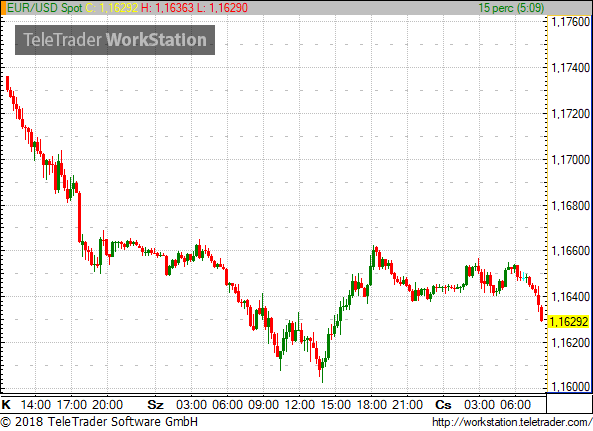Click the 1,17200 price axis label
The width and height of the screenshot is (593, 431).
pyautogui.click(x=570, y=114)
